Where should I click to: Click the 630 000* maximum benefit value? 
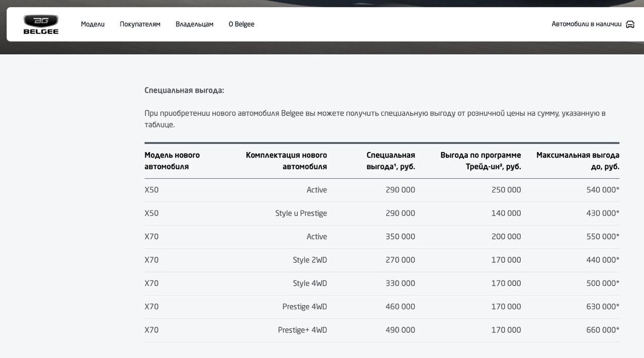pos(603,307)
